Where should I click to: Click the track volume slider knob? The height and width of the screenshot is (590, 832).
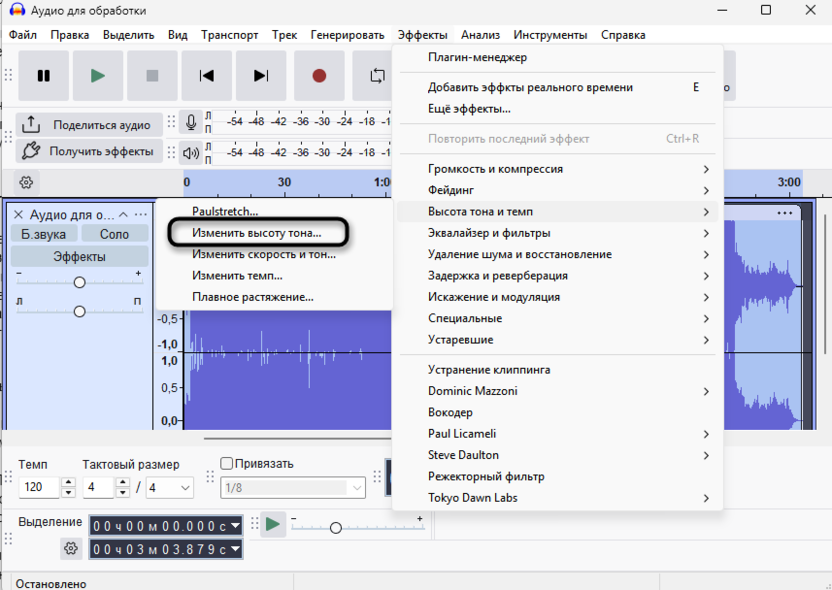click(79, 282)
